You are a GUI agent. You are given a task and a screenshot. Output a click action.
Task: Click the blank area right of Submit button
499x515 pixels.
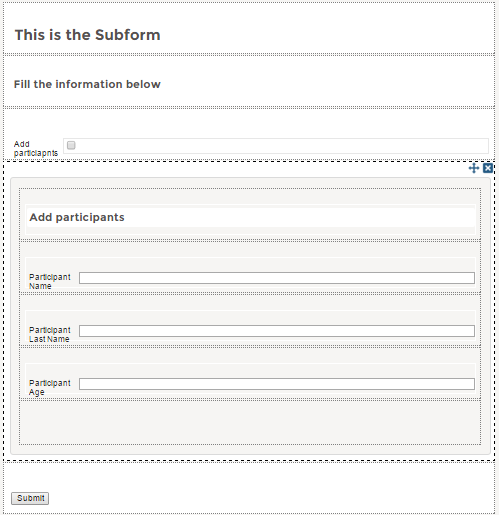(x=272, y=498)
